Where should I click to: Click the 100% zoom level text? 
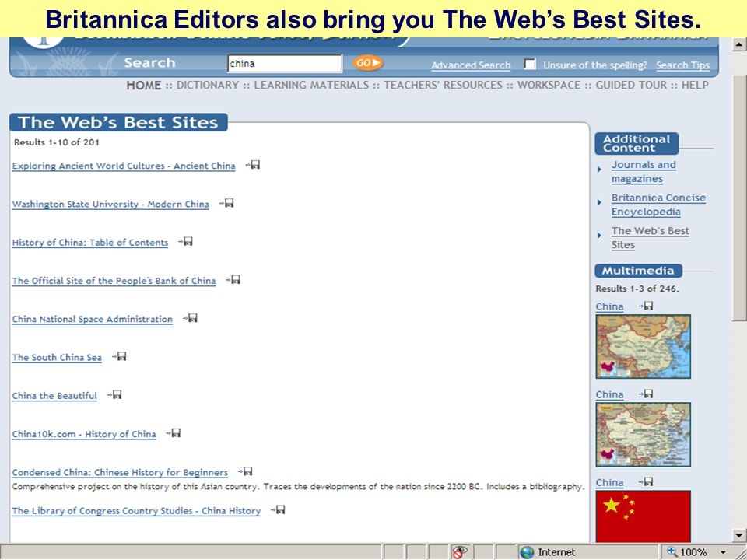pyautogui.click(x=693, y=552)
